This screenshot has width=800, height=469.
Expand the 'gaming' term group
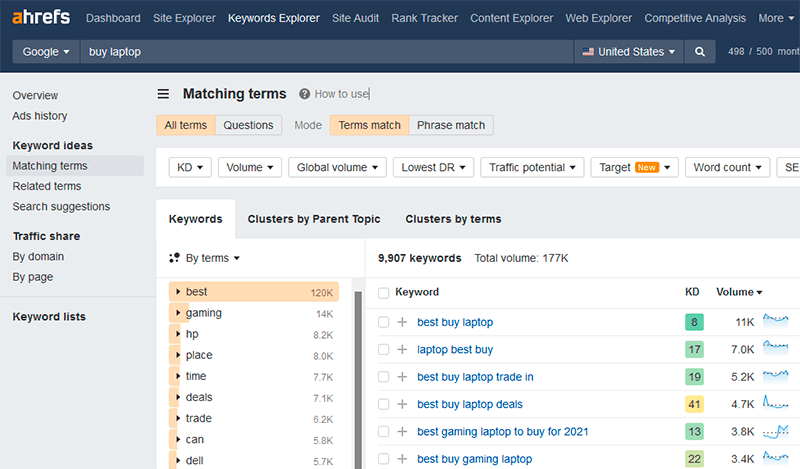click(x=178, y=313)
